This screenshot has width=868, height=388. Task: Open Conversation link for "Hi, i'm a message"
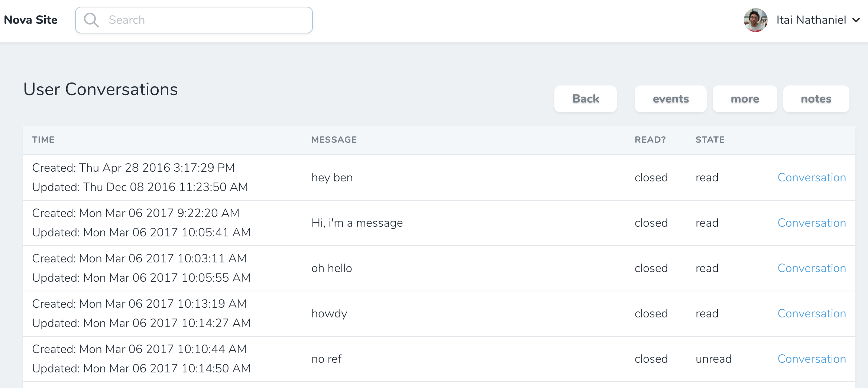pos(812,223)
